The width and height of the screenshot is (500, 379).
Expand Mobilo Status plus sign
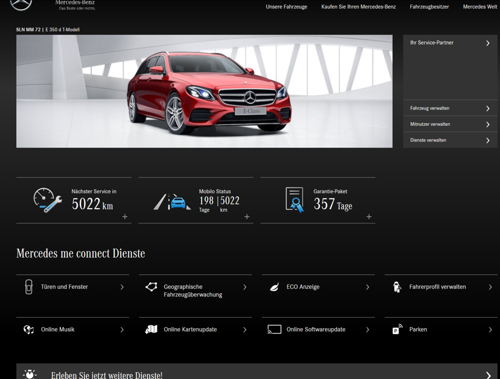pyautogui.click(x=247, y=217)
